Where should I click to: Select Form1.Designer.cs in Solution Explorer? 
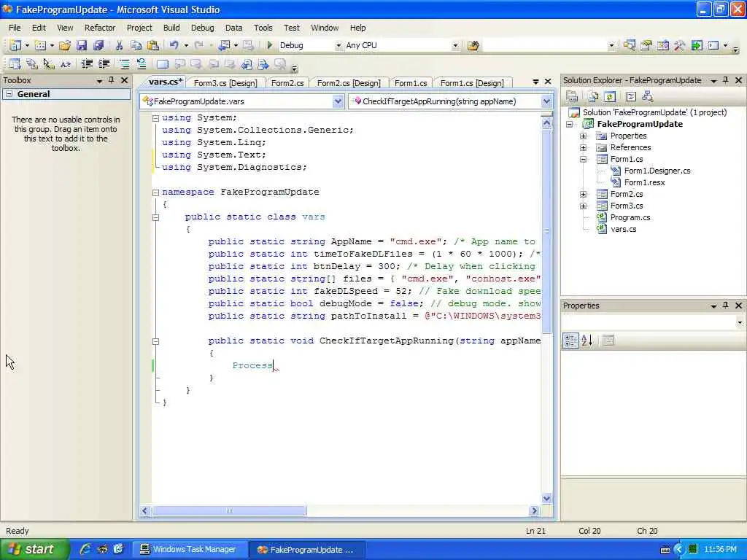pos(657,171)
